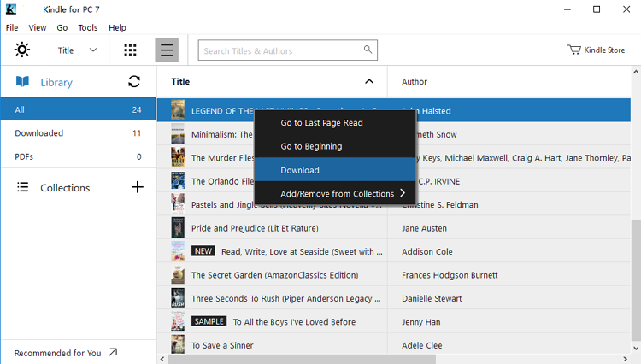Click author Adele Clee
Viewport: 641px width, 364px height.
click(x=422, y=345)
